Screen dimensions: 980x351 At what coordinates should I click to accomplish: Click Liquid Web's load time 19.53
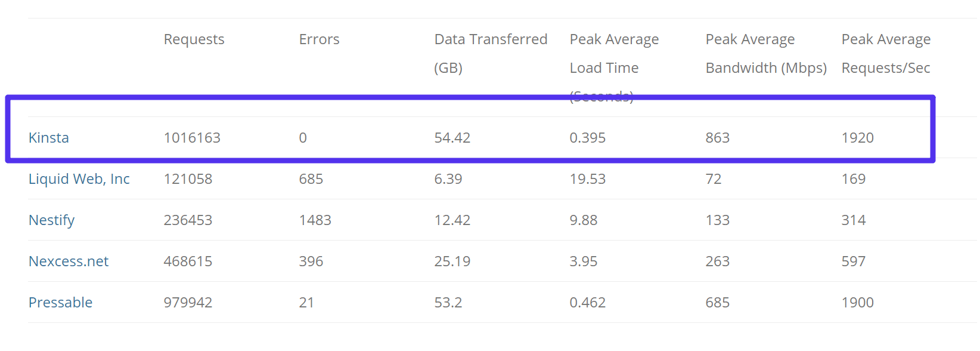click(588, 179)
